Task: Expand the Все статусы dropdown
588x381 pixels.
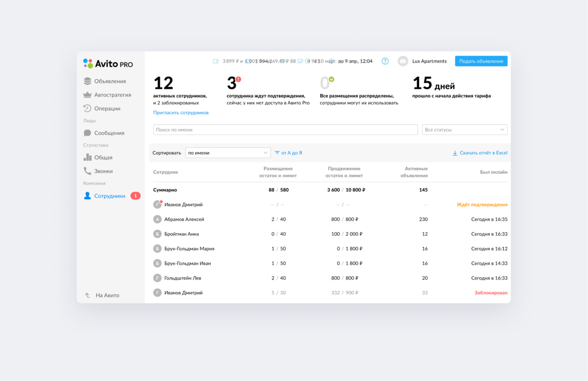Action: tap(464, 130)
